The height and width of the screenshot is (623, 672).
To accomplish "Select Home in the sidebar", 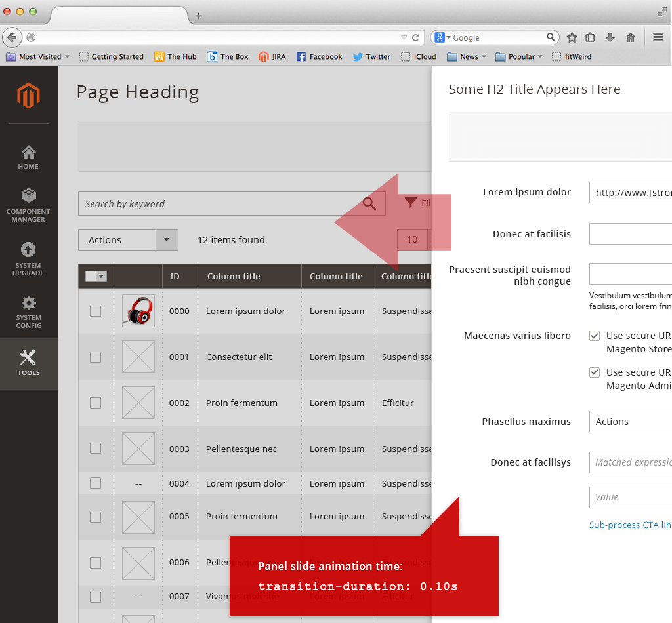I will (28, 157).
